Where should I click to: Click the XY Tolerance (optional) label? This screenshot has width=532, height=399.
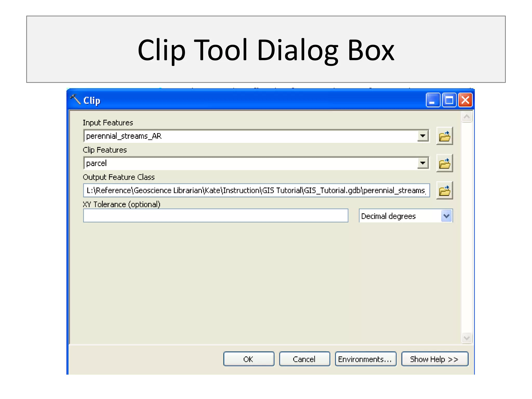(x=122, y=204)
